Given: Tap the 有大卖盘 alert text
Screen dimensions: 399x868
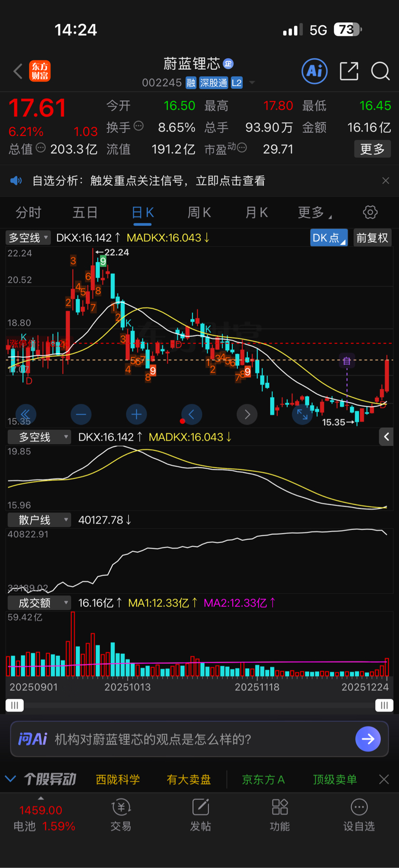Looking at the screenshot, I should click(189, 780).
